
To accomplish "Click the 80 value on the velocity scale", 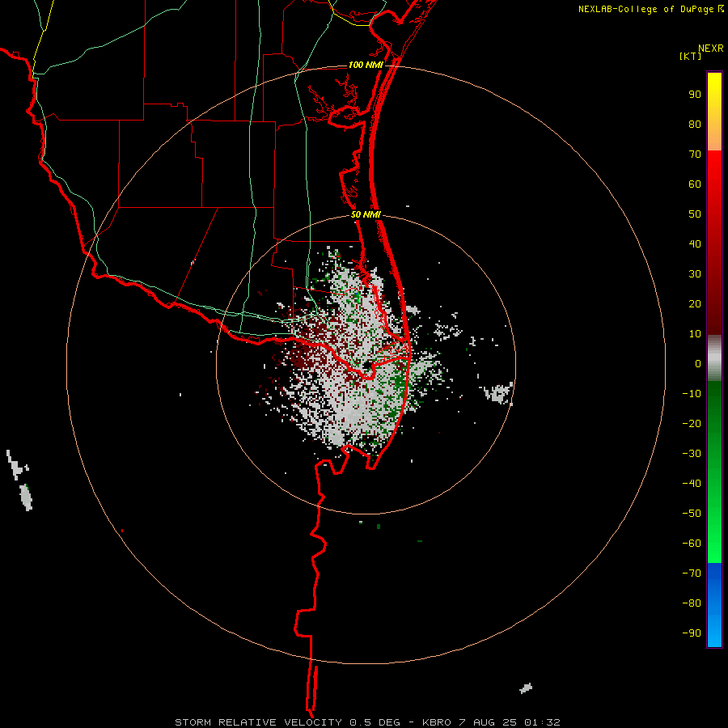I will click(695, 125).
